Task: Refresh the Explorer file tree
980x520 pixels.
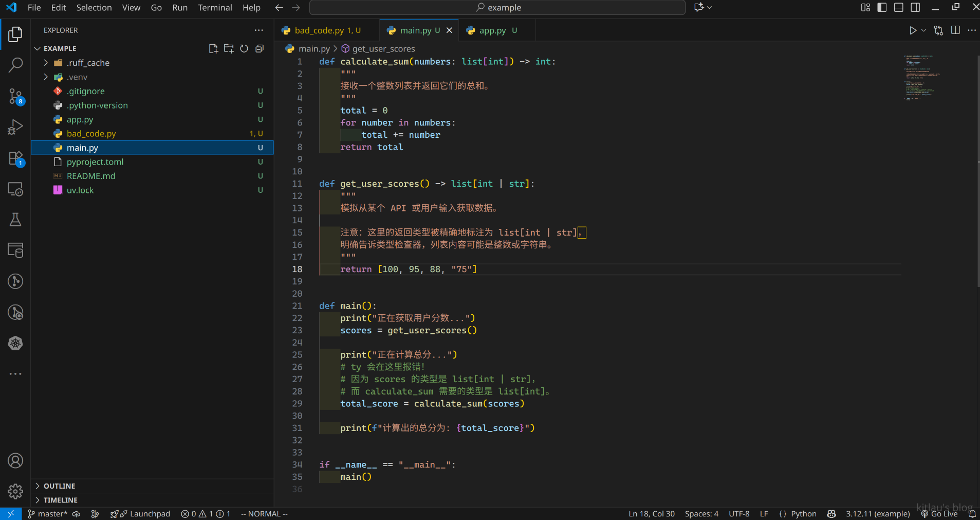Action: (x=244, y=48)
